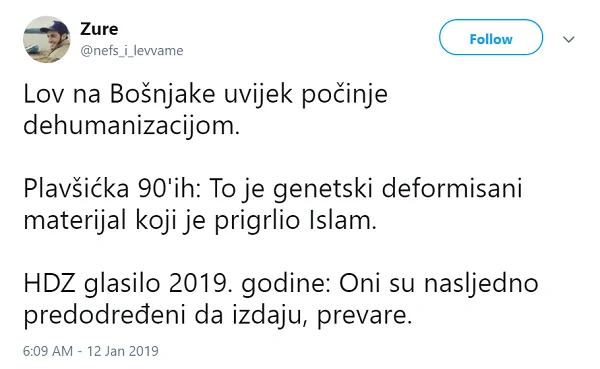
Task: Follow the Zure account
Action: (491, 37)
